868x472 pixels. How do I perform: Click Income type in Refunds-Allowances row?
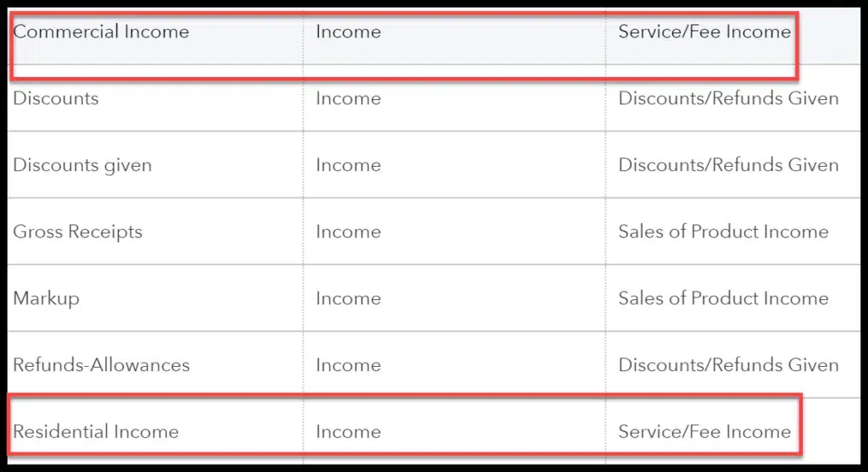coord(348,365)
